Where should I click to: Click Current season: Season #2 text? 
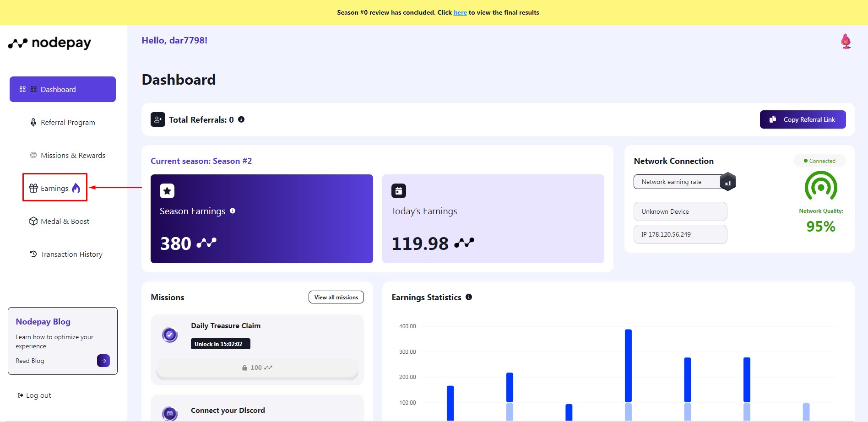pyautogui.click(x=201, y=161)
